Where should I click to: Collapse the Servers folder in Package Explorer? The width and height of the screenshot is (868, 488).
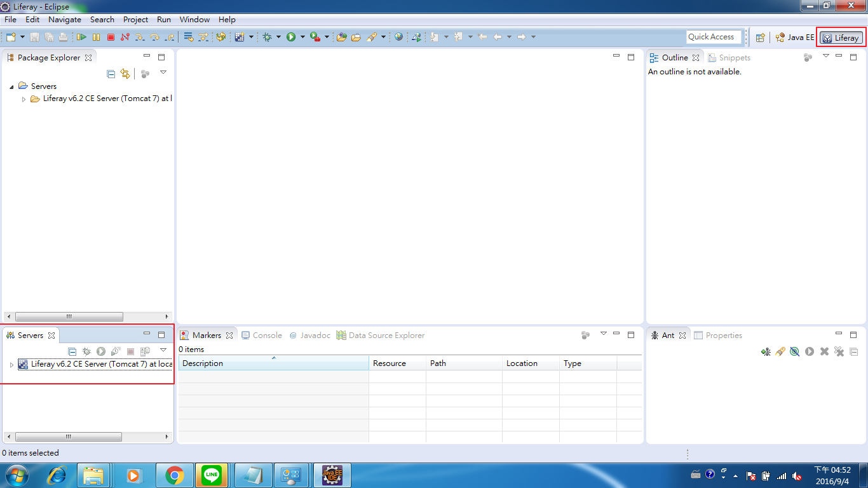click(12, 86)
